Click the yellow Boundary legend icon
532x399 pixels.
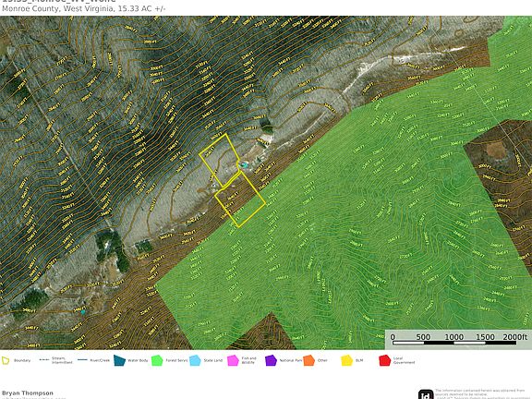point(6,360)
